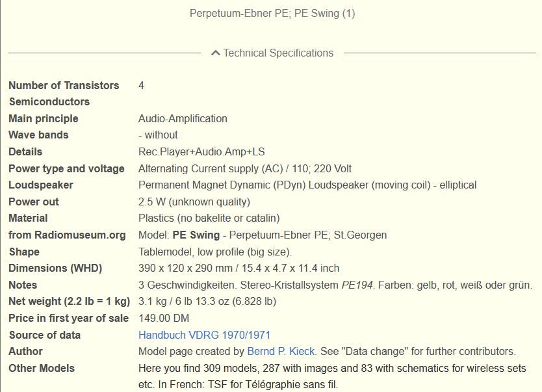Click the Other Models label
Screen dimensions: 542x392
42,368
